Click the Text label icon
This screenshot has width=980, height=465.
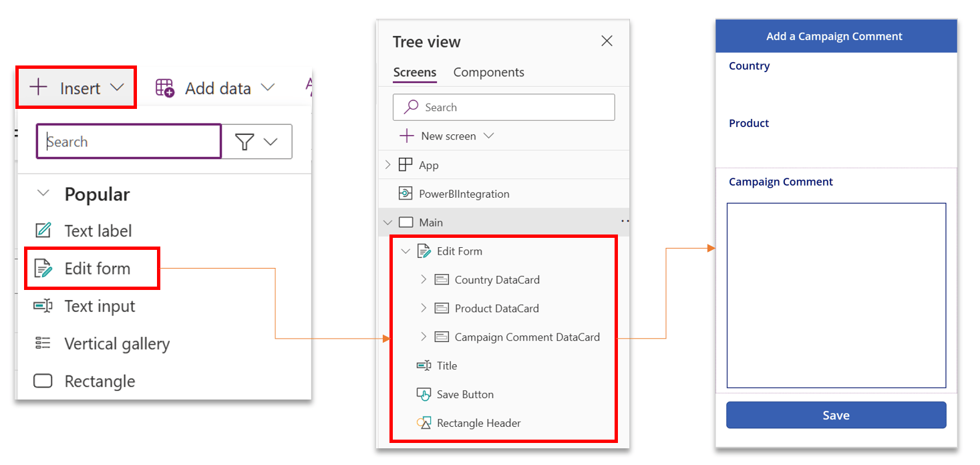click(42, 230)
